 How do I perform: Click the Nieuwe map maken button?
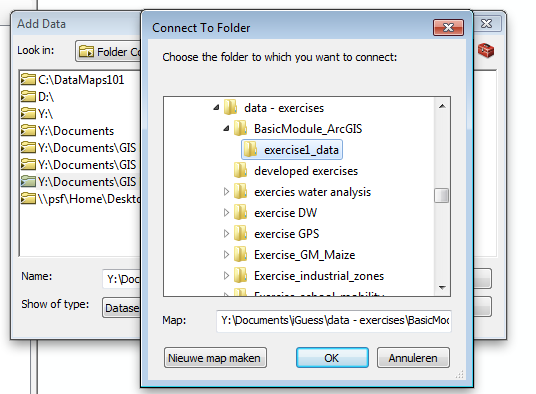pyautogui.click(x=215, y=358)
